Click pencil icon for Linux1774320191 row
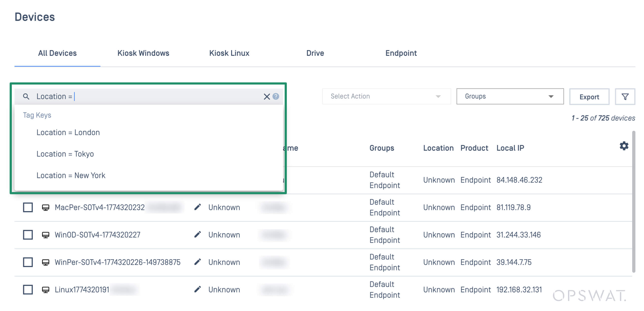The width and height of the screenshot is (644, 311). (197, 289)
